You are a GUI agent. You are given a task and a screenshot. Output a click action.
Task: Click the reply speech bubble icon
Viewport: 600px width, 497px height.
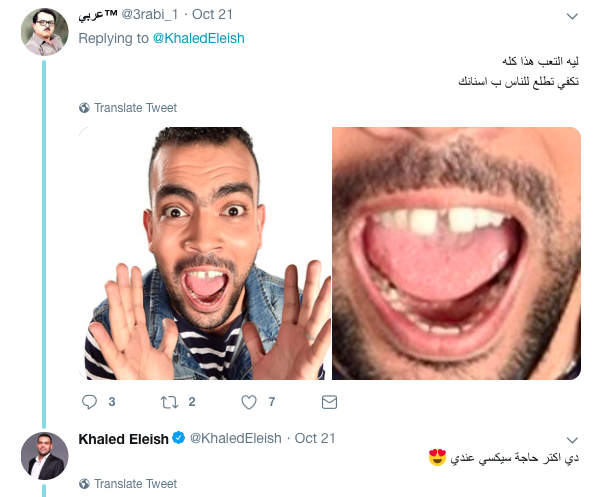90,402
